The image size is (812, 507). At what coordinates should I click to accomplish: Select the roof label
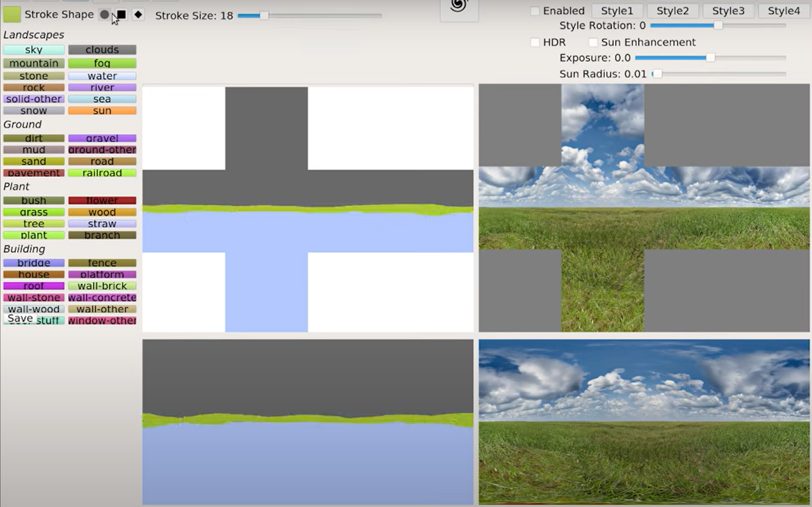point(34,286)
